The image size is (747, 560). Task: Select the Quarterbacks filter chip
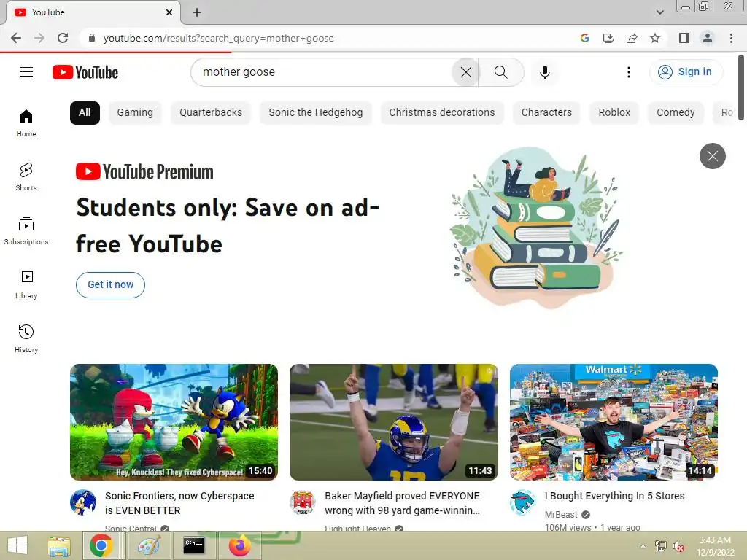tap(211, 113)
